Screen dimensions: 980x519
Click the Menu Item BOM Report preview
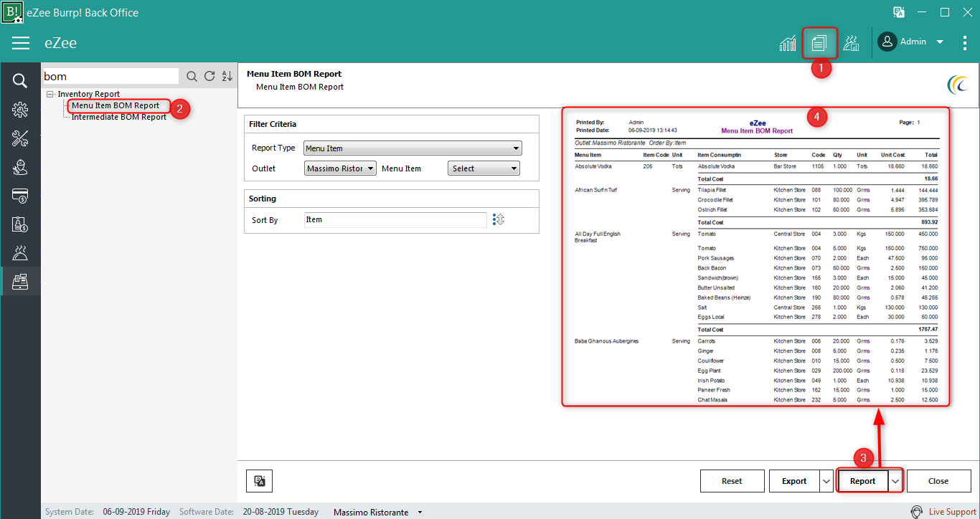pos(756,257)
